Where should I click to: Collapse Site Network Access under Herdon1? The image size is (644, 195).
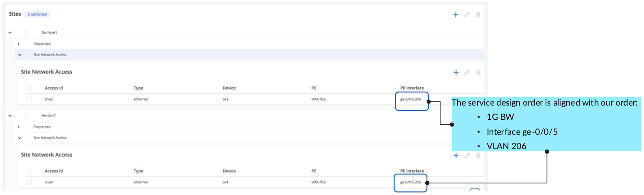pos(20,138)
